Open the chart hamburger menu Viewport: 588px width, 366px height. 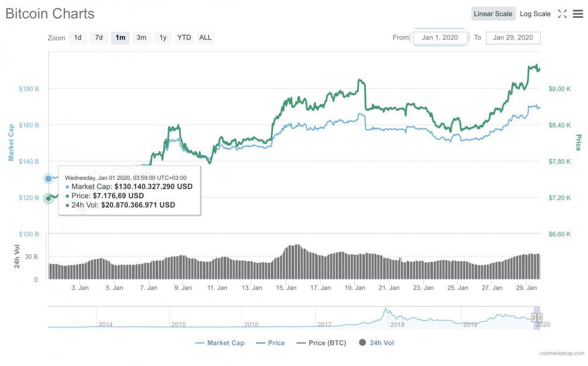click(577, 14)
